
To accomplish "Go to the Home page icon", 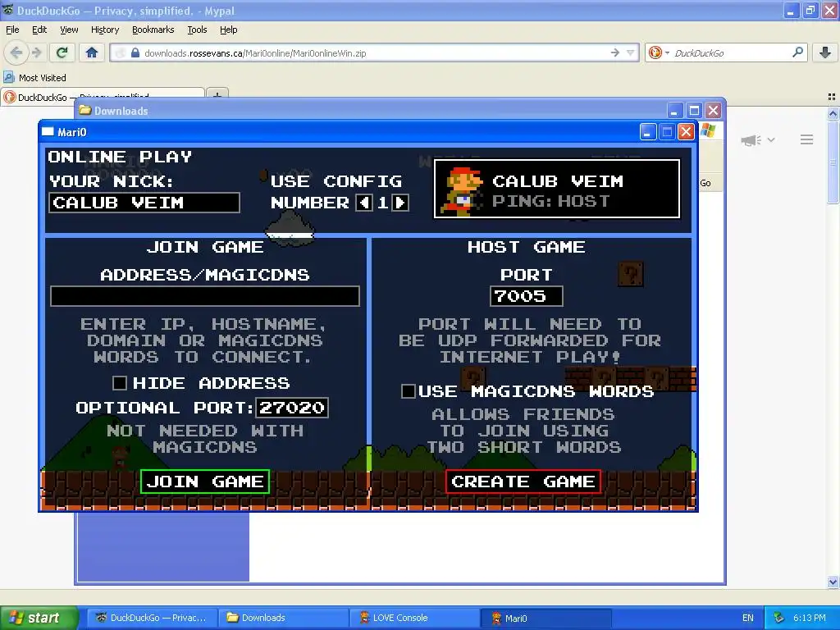I will click(92, 52).
